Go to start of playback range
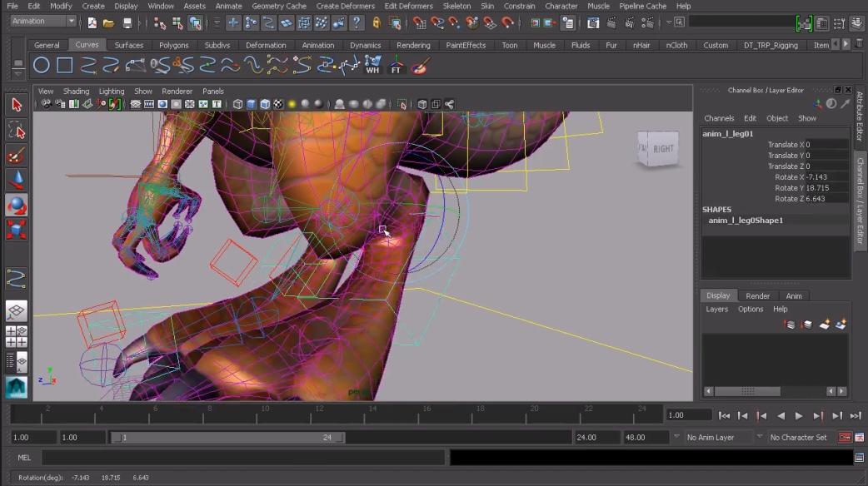The height and width of the screenshot is (486, 868). coord(724,416)
